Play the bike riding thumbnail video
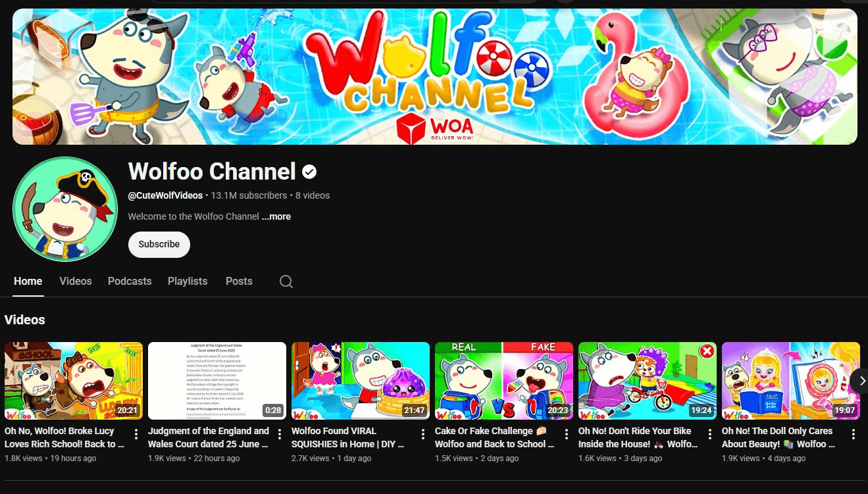Viewport: 868px width, 494px height. [x=648, y=381]
